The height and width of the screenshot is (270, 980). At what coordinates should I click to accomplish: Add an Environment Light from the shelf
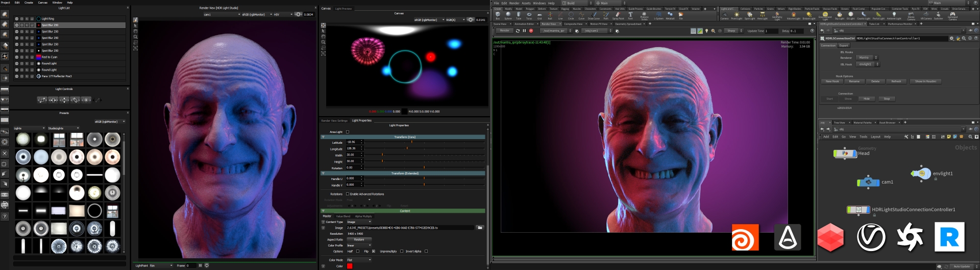click(x=825, y=16)
